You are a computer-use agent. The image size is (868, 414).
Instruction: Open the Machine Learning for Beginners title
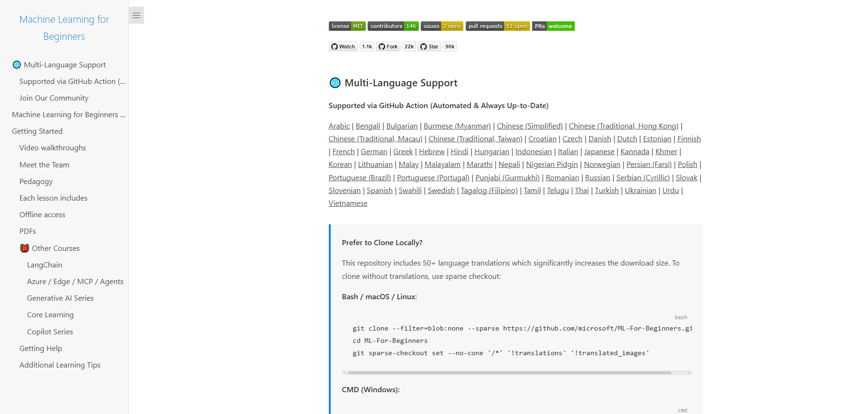point(64,28)
